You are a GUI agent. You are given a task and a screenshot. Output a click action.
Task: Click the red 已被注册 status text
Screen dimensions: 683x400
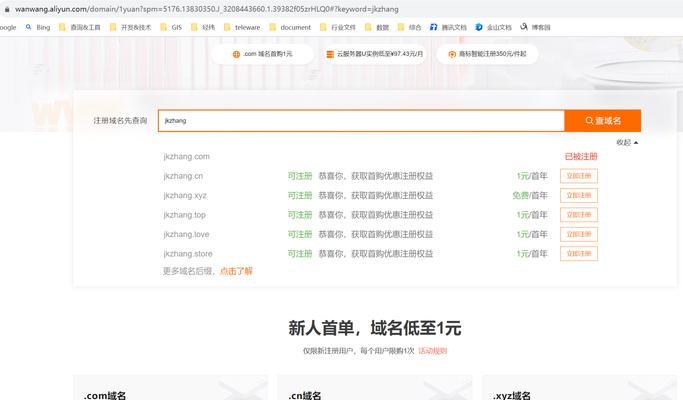(x=581, y=156)
